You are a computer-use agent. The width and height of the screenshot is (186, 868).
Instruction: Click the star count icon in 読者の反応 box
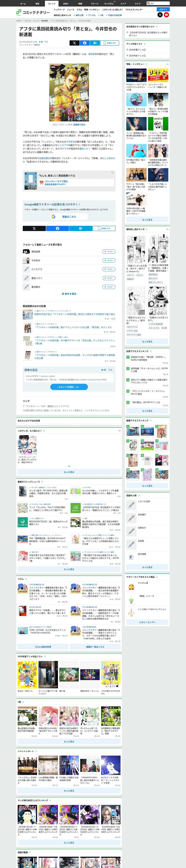[x=104, y=370]
